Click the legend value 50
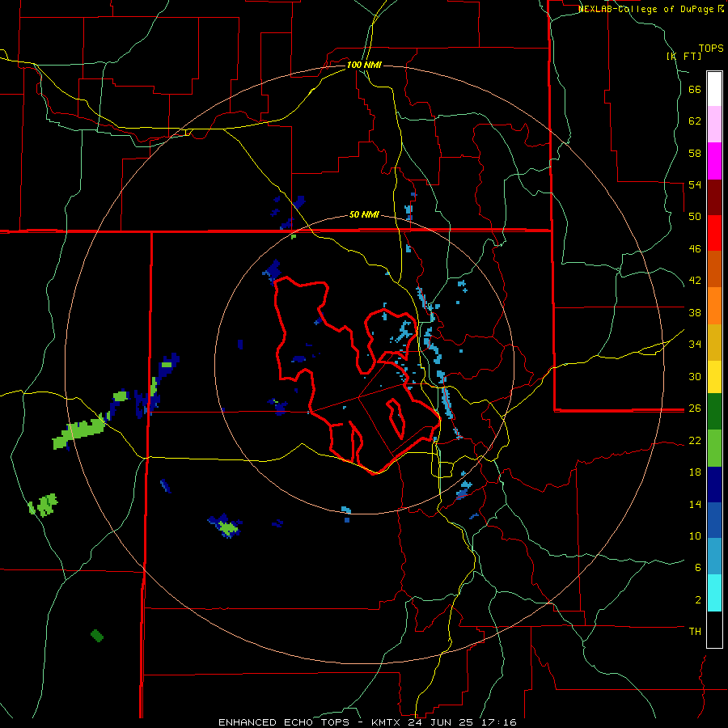Image resolution: width=728 pixels, height=728 pixels. (695, 217)
